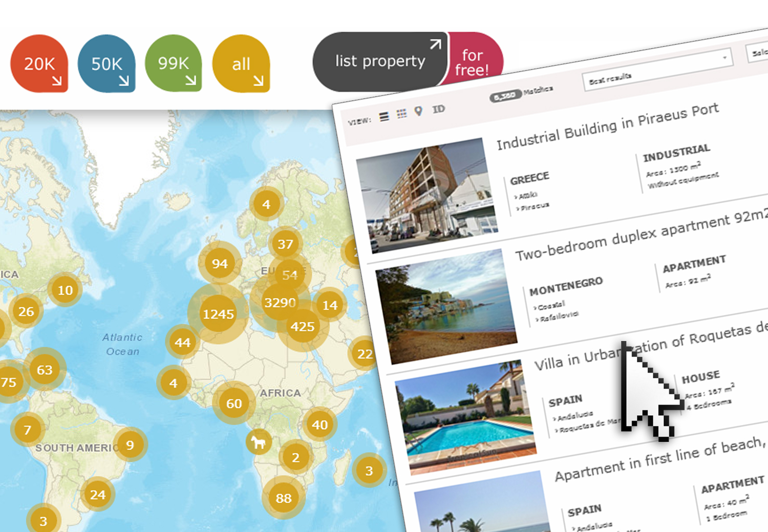Select the list view icon
Image resolution: width=768 pixels, height=532 pixels.
coord(384,116)
